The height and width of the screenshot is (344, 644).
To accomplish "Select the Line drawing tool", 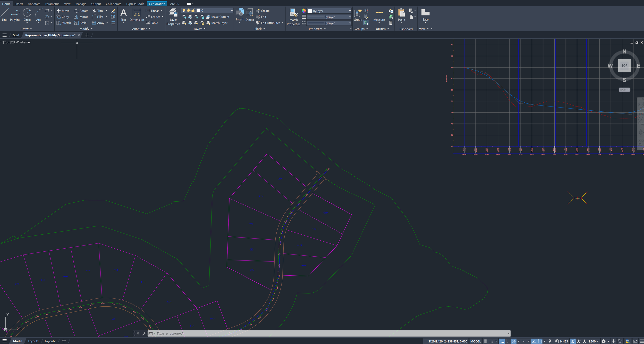I will tap(5, 15).
